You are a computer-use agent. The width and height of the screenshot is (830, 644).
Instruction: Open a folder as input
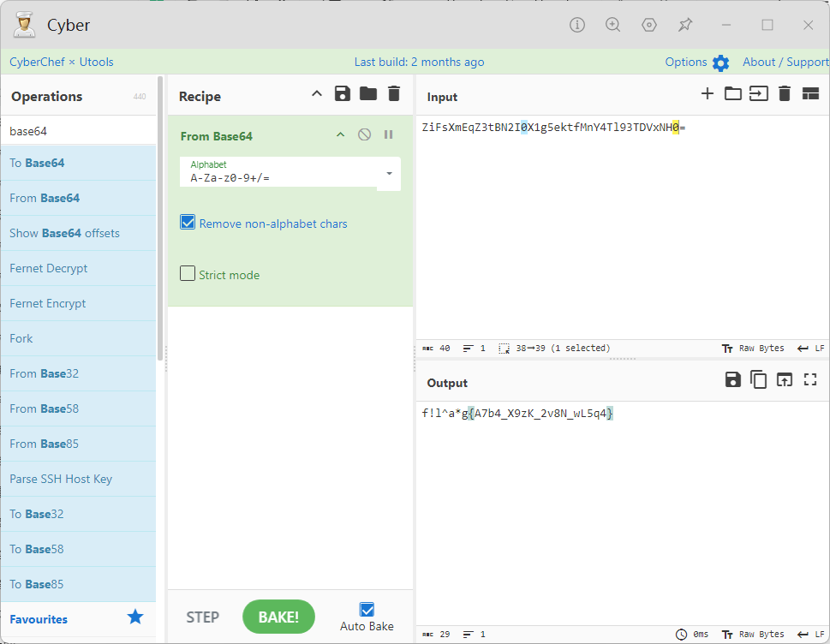coord(732,93)
